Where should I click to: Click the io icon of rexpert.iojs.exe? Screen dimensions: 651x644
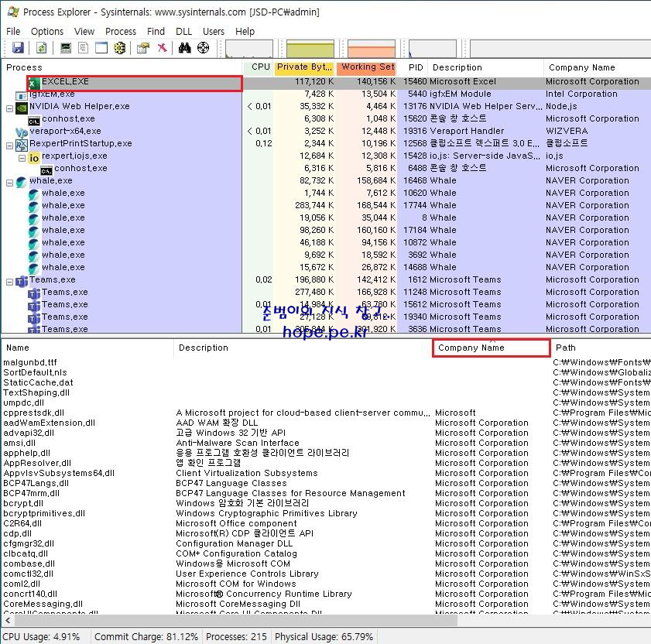[34, 157]
